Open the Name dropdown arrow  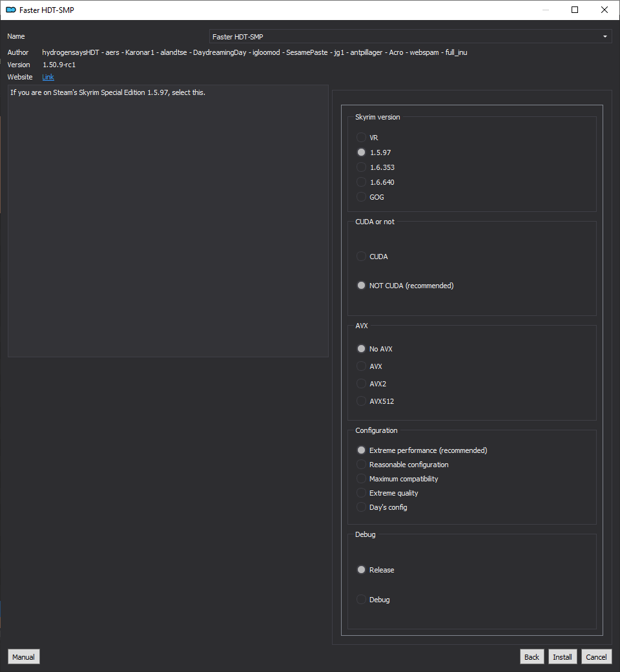click(x=605, y=36)
